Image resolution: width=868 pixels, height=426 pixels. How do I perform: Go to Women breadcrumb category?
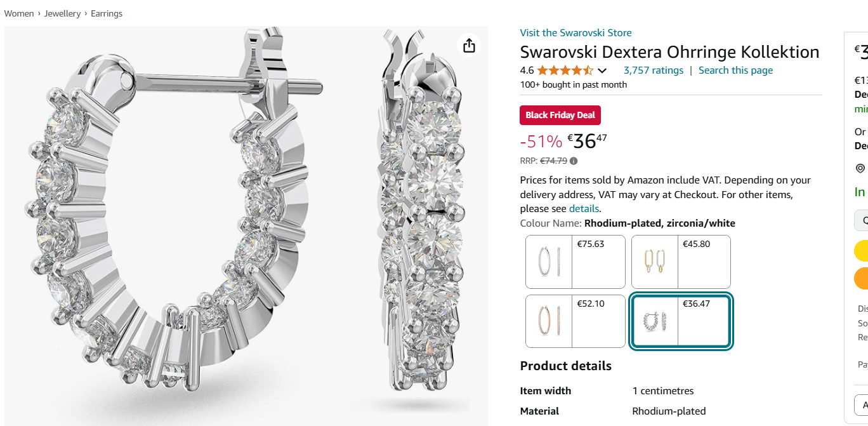pos(19,13)
